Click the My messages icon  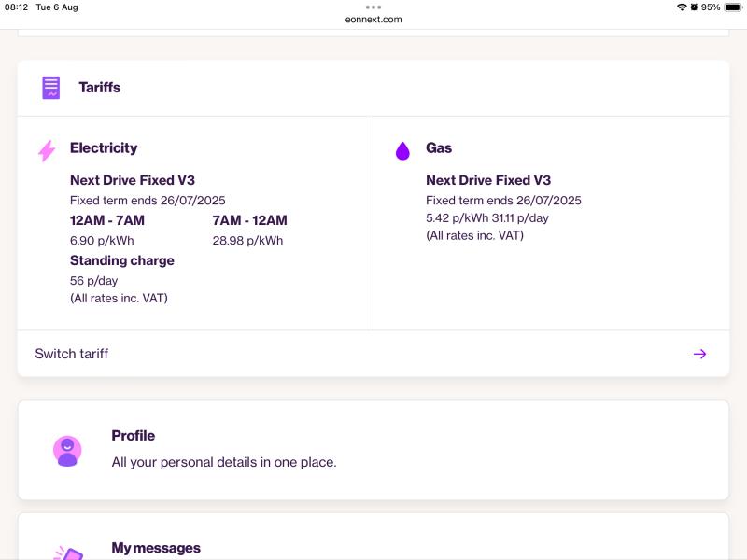[68, 553]
